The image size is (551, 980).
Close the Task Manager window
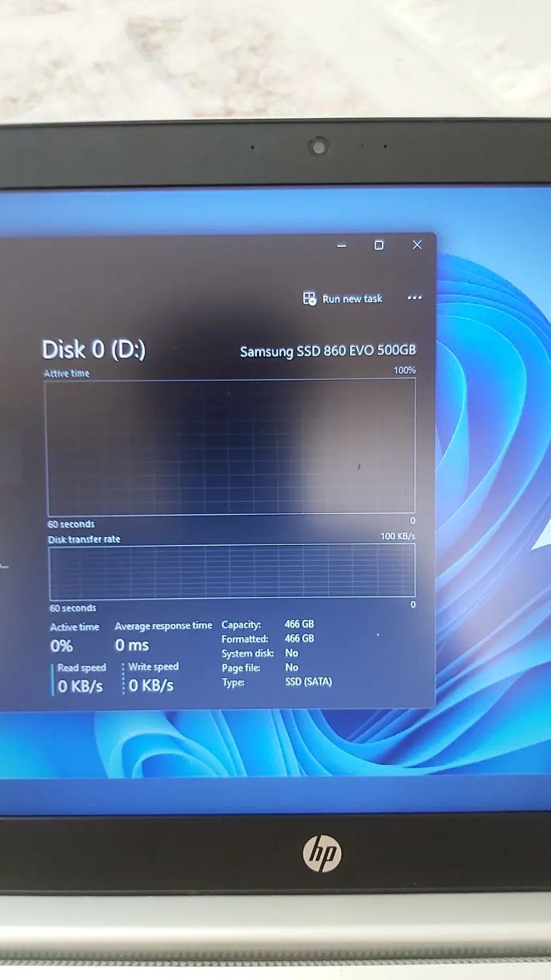[417, 244]
